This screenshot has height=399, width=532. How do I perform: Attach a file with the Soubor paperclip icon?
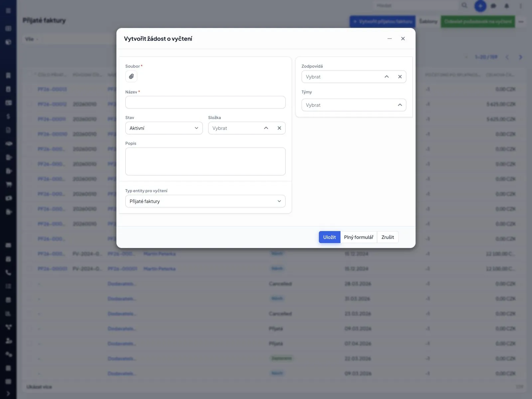[x=131, y=76]
